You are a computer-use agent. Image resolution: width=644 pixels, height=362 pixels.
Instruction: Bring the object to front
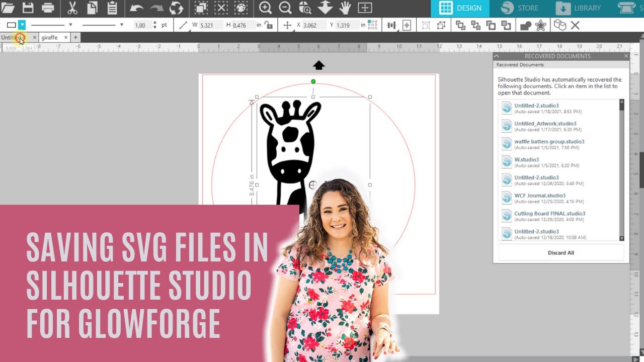[460, 25]
